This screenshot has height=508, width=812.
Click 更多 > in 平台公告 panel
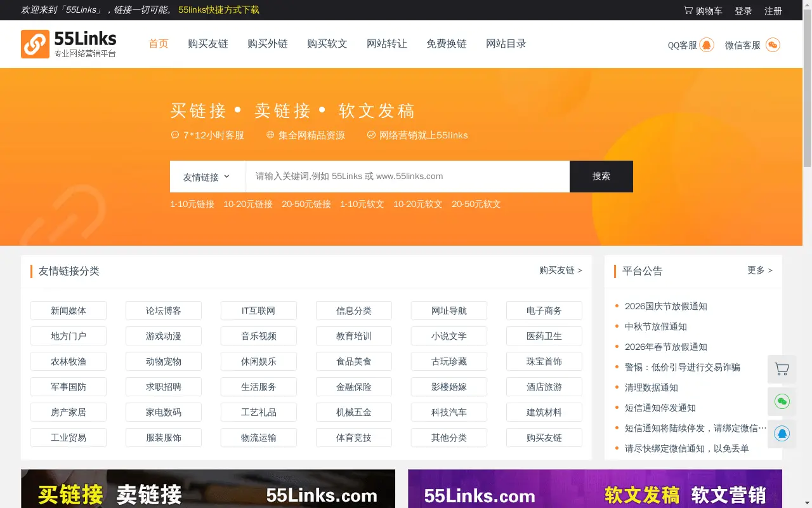click(760, 271)
